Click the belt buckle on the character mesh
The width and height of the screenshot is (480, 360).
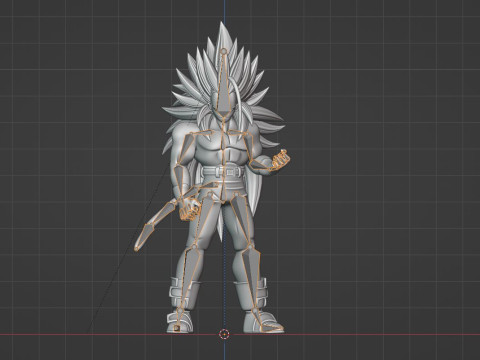pyautogui.click(x=230, y=172)
